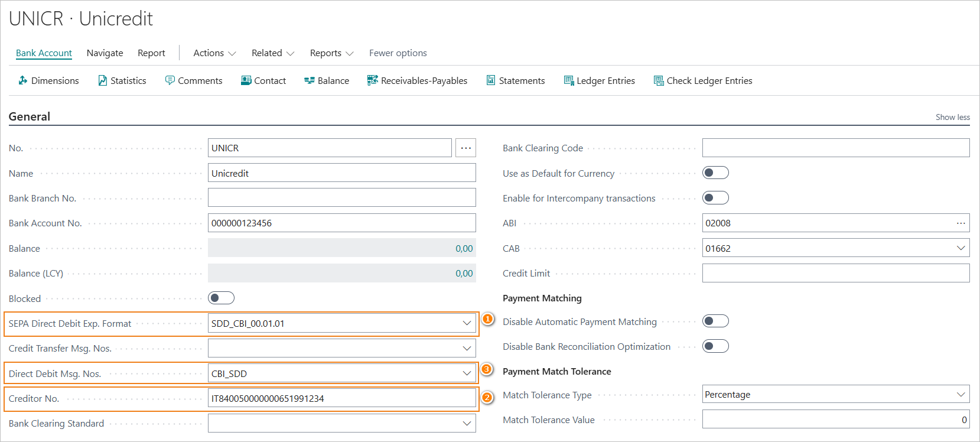
Task: Click the Payment Match Tolerance heading
Action: pyautogui.click(x=556, y=372)
